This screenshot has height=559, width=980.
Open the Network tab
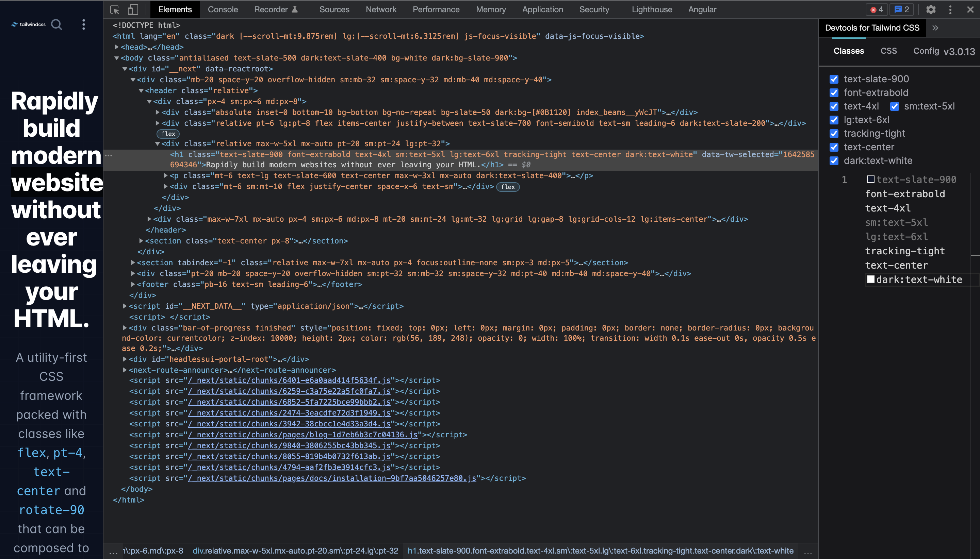pos(381,10)
